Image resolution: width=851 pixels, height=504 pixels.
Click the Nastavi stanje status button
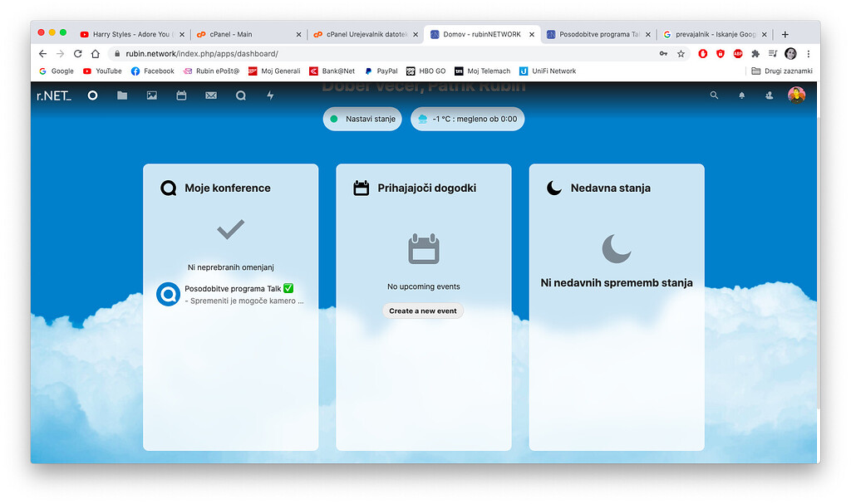362,119
